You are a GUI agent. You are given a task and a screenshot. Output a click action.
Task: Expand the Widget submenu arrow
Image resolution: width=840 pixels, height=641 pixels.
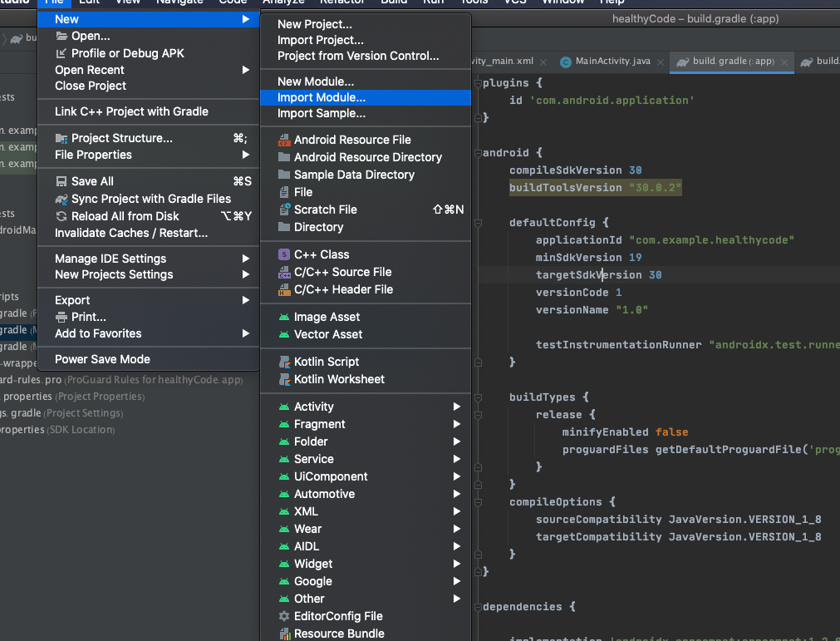click(456, 564)
